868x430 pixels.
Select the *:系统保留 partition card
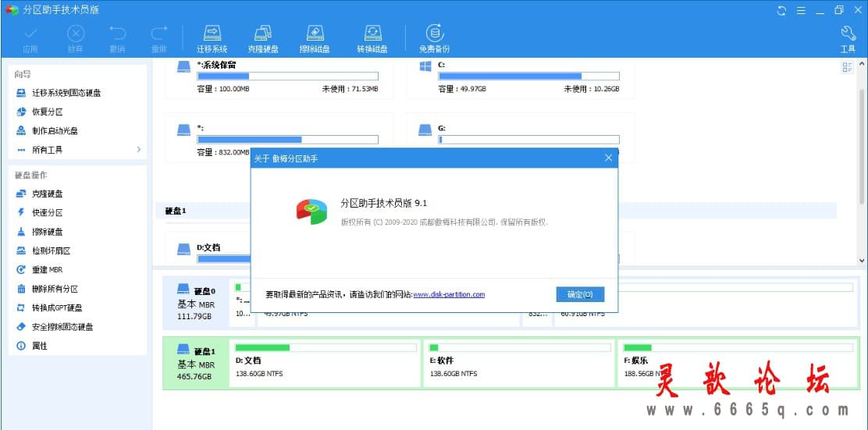pyautogui.click(x=279, y=77)
